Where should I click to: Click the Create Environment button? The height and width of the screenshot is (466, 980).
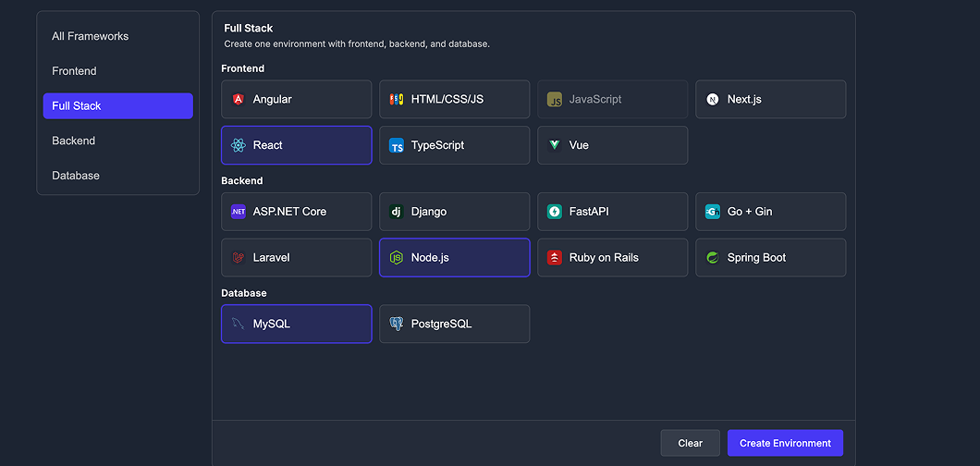tap(785, 443)
